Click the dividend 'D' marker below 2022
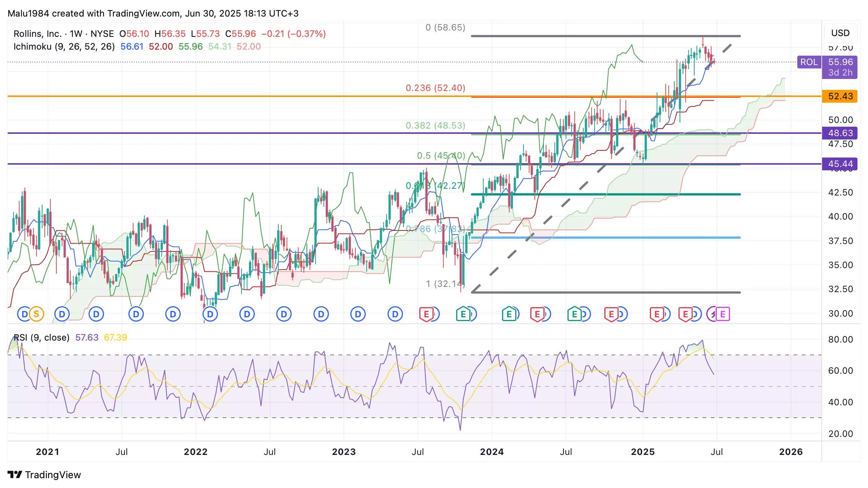 [210, 314]
